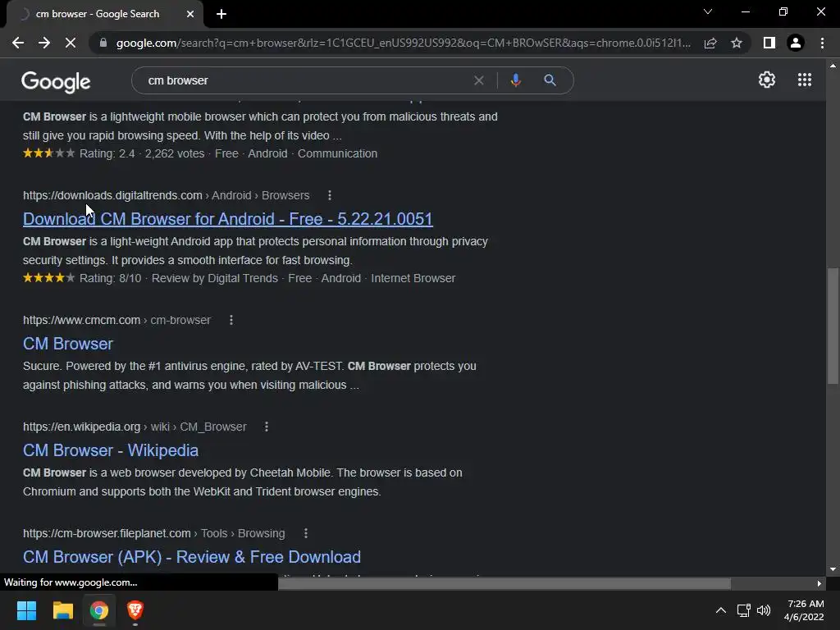The image size is (840, 630).
Task: Open more options for cmcm.com result
Action: coord(231,321)
